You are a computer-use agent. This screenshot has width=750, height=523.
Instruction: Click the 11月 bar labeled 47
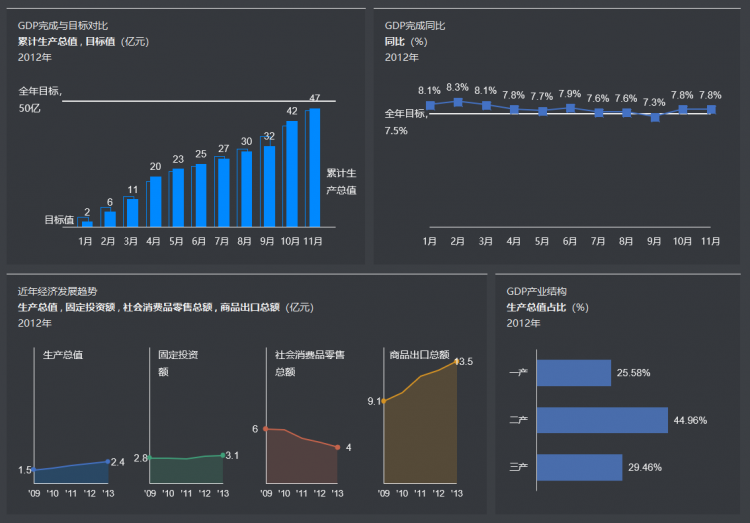coord(313,167)
